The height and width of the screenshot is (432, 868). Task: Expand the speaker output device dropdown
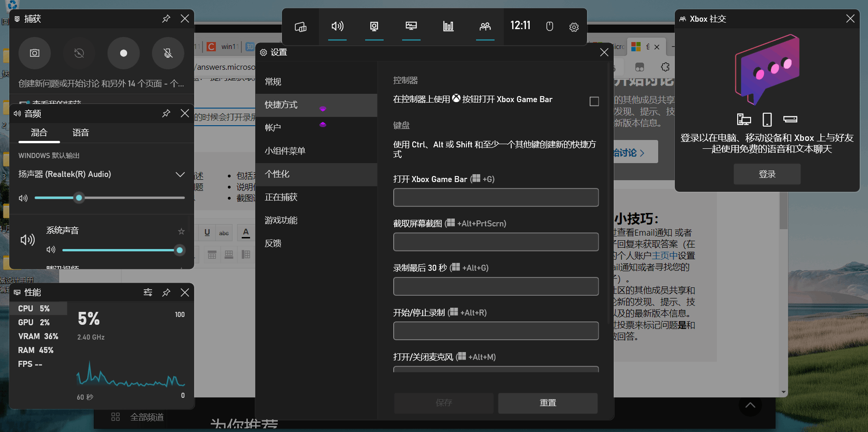pyautogui.click(x=180, y=174)
